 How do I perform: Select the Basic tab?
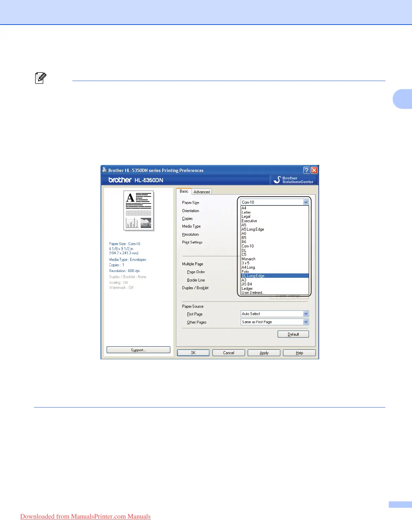(x=184, y=191)
